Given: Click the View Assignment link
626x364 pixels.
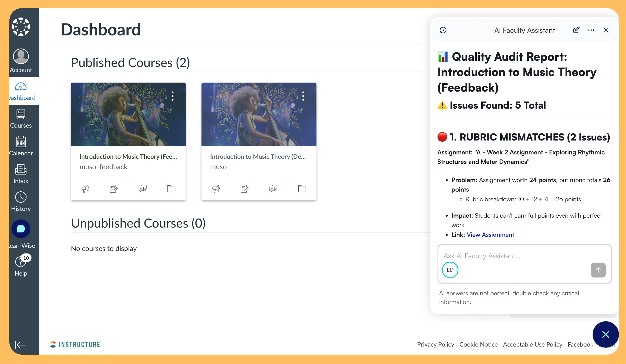Looking at the screenshot, I should (x=490, y=235).
